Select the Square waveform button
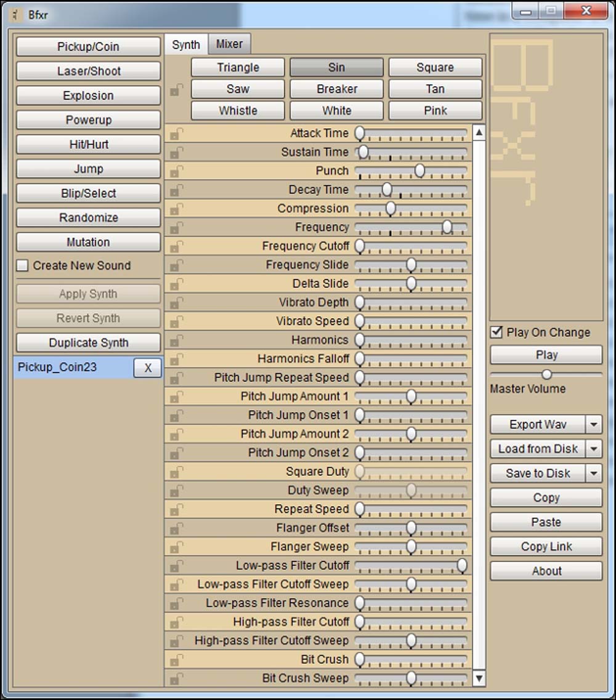 pos(435,68)
